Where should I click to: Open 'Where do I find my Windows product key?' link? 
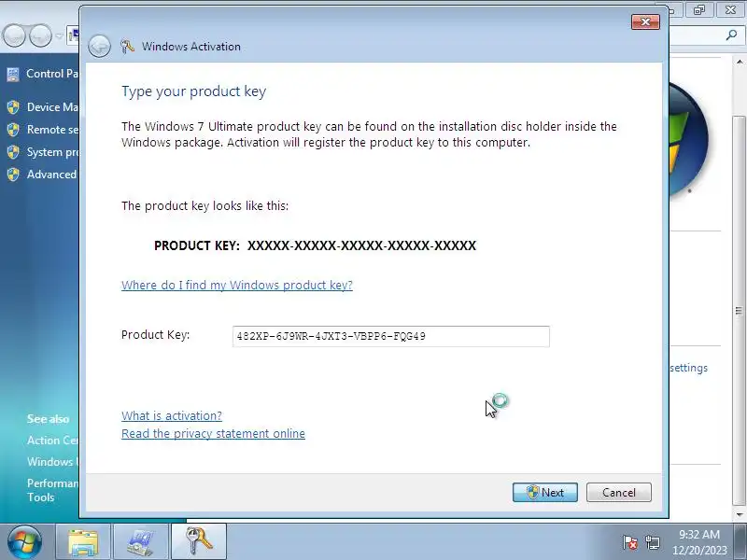pyautogui.click(x=237, y=285)
